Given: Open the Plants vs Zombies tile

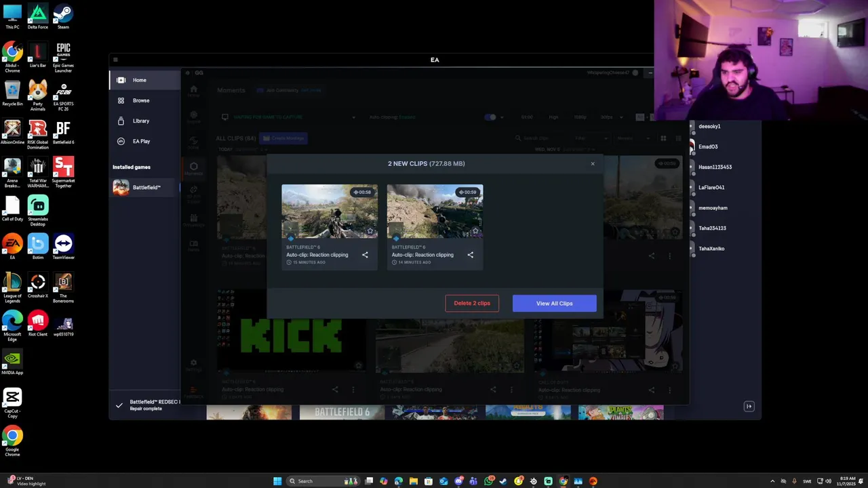Looking at the screenshot, I should [x=620, y=413].
